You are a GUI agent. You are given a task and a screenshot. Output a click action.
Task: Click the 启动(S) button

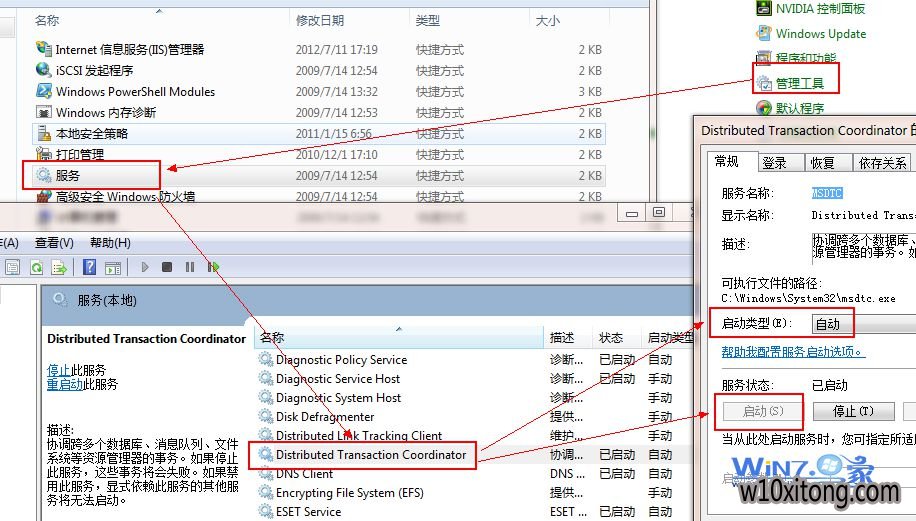(x=763, y=411)
